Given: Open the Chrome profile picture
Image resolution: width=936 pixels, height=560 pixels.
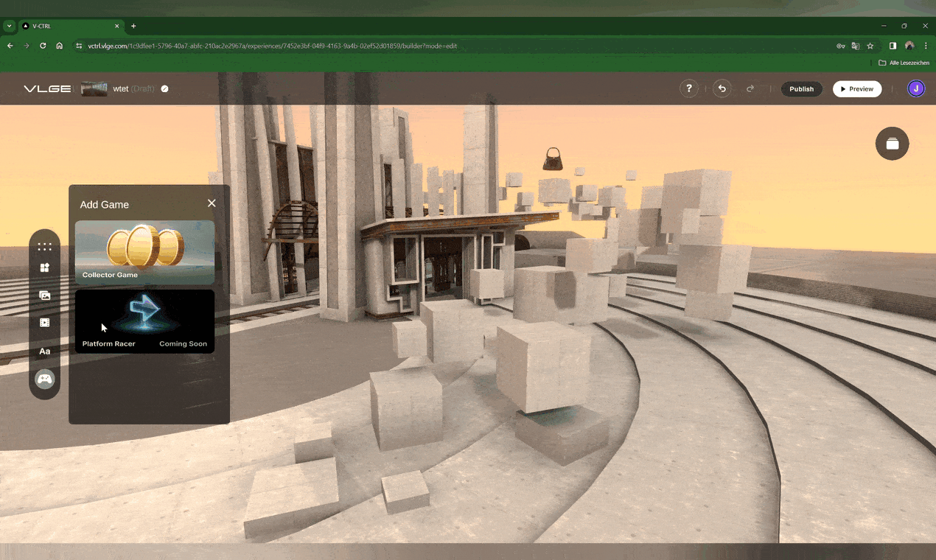Looking at the screenshot, I should click(909, 46).
